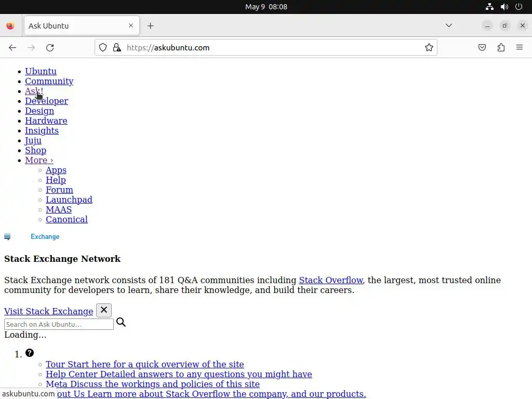Open the volume tray icon

point(504,6)
